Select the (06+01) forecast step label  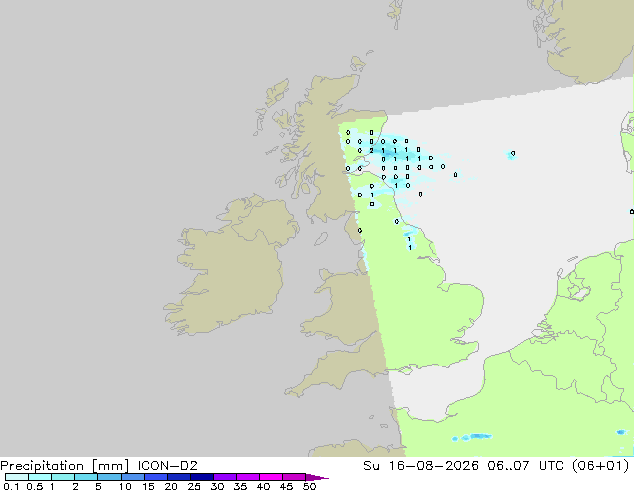[601, 466]
